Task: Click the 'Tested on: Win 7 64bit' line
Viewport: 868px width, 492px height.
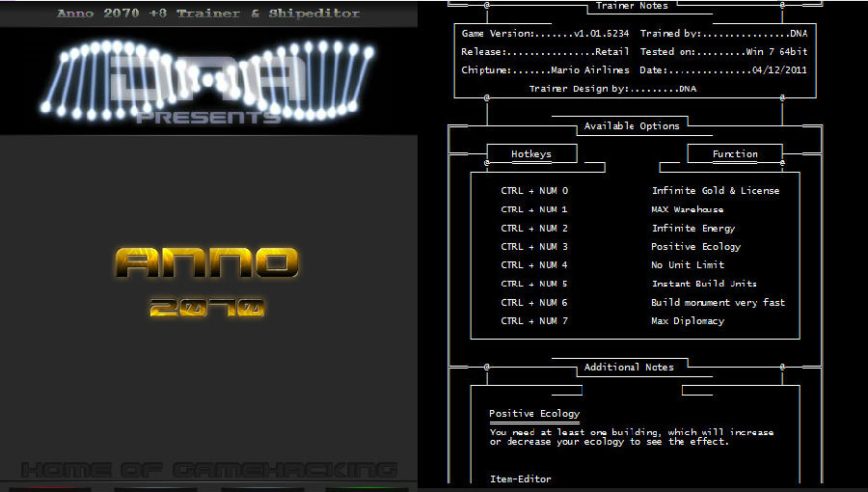Action: [x=723, y=51]
